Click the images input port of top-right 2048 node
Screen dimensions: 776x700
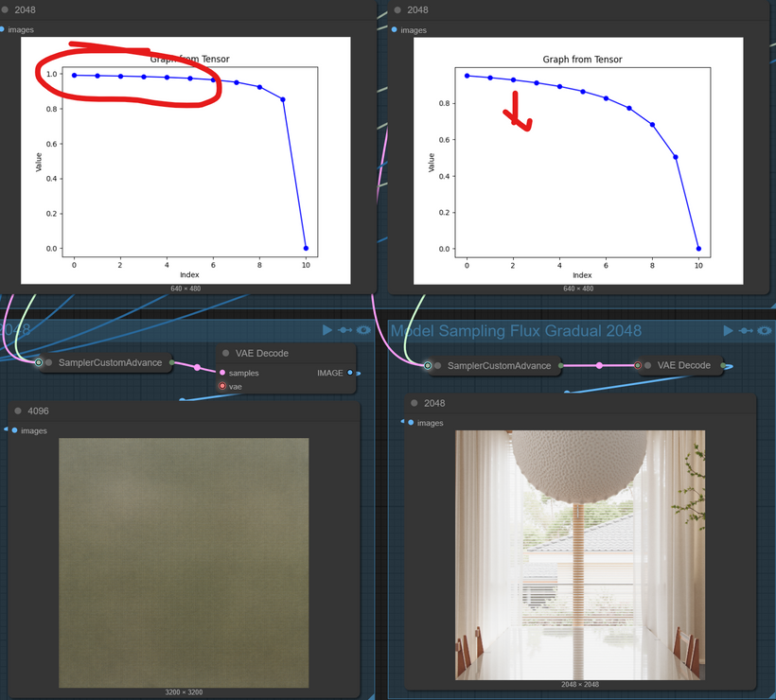click(395, 30)
